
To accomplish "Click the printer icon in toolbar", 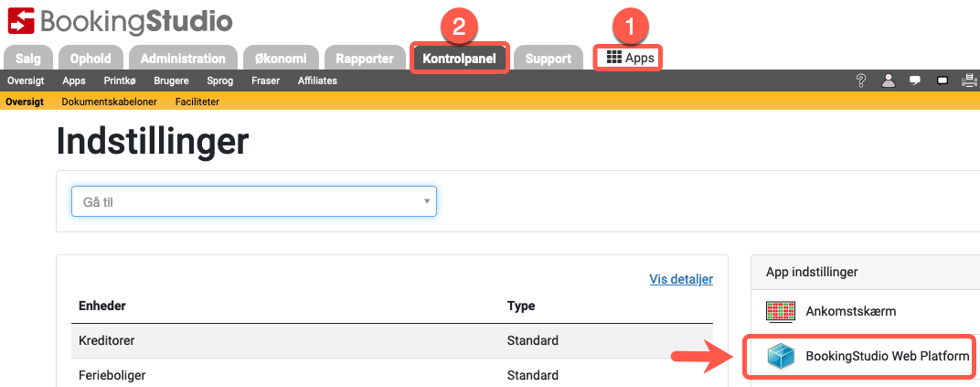I will pyautogui.click(x=969, y=80).
